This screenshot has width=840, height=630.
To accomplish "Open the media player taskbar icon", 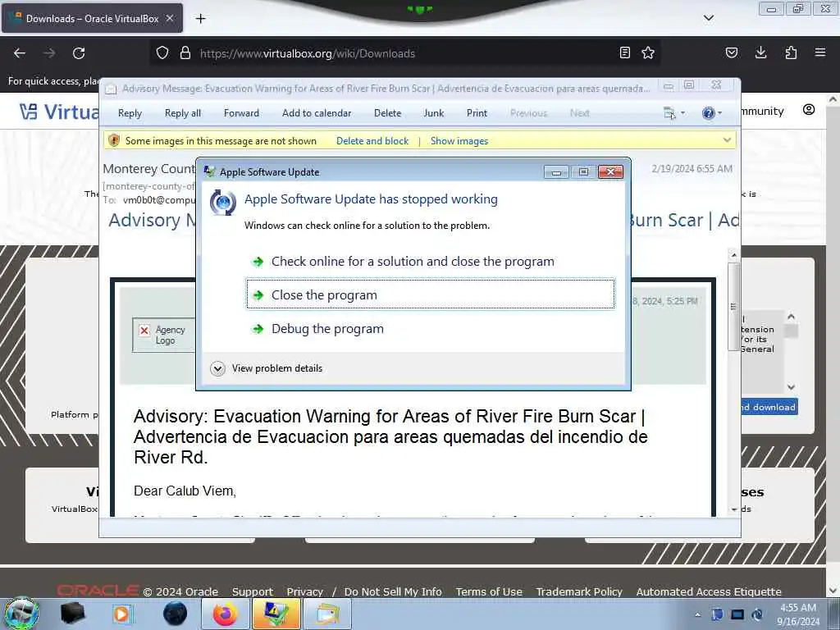I will 121,614.
